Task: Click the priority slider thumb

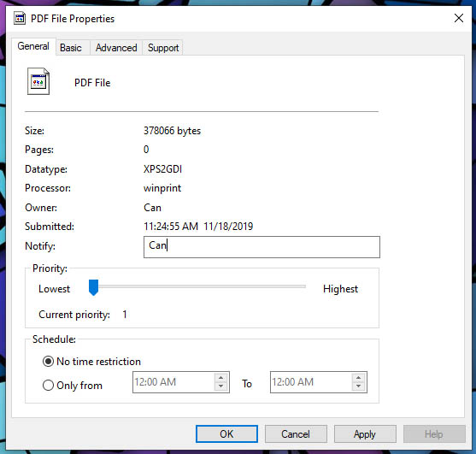Action: pos(93,287)
